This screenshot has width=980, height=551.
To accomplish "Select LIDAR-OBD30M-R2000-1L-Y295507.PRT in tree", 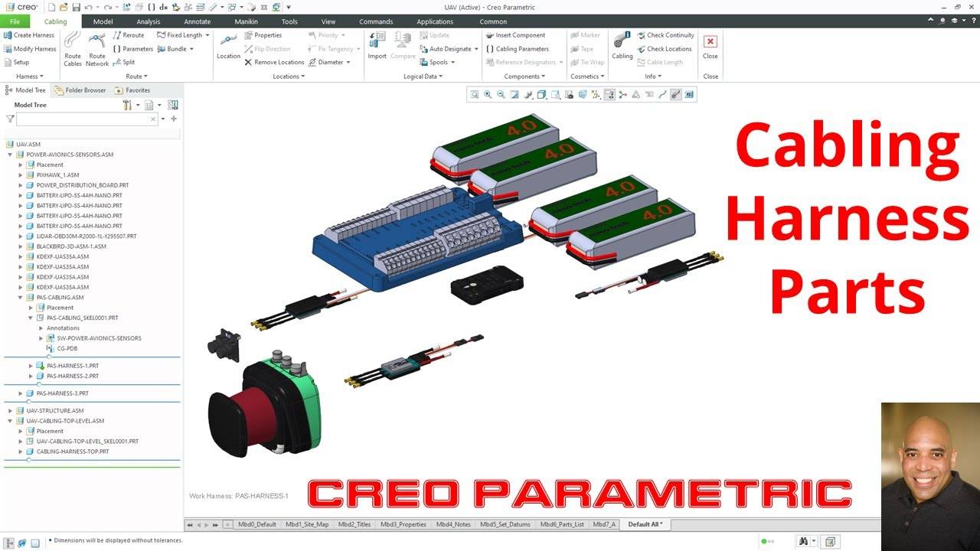I will click(87, 236).
